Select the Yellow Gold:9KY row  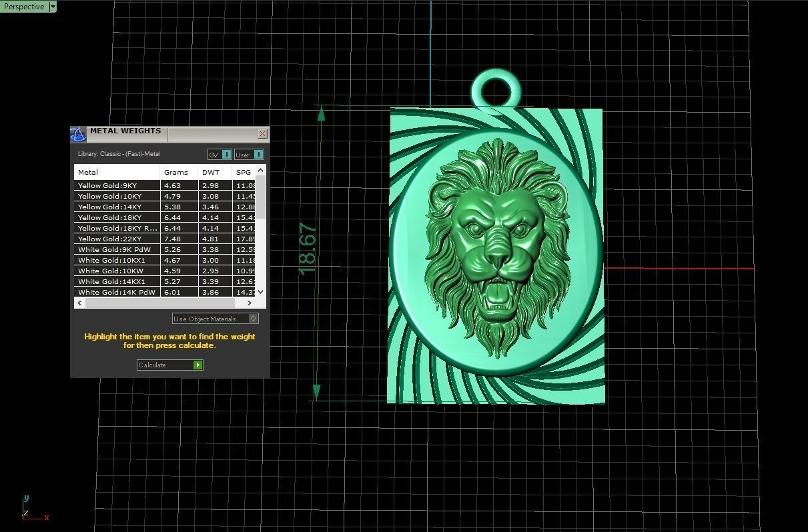coord(165,185)
